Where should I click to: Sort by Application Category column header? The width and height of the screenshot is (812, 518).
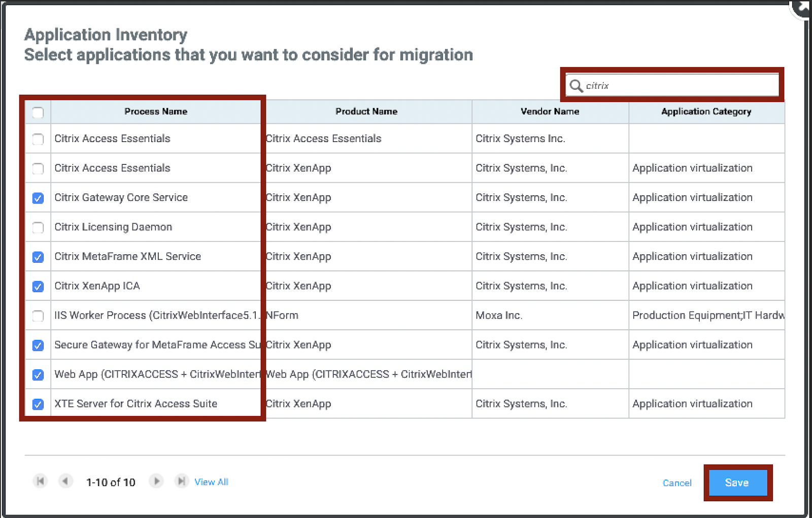click(x=706, y=112)
